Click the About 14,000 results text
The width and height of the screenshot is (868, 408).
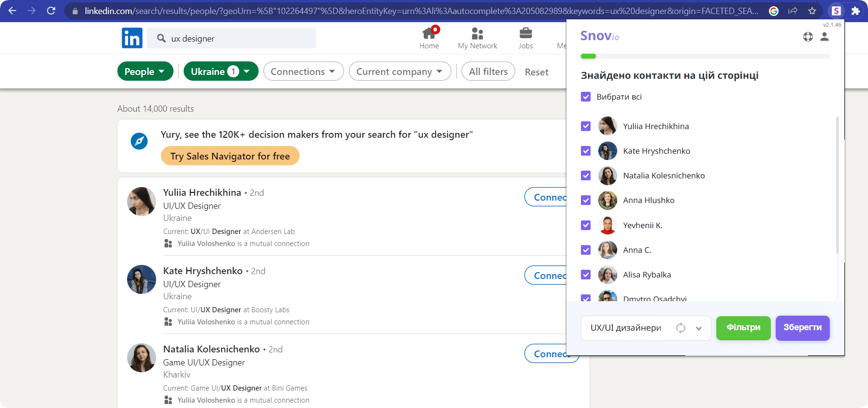pos(156,109)
